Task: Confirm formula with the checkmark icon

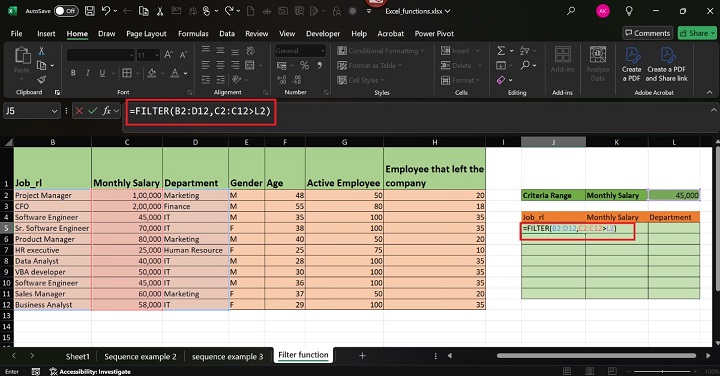Action: click(x=93, y=111)
